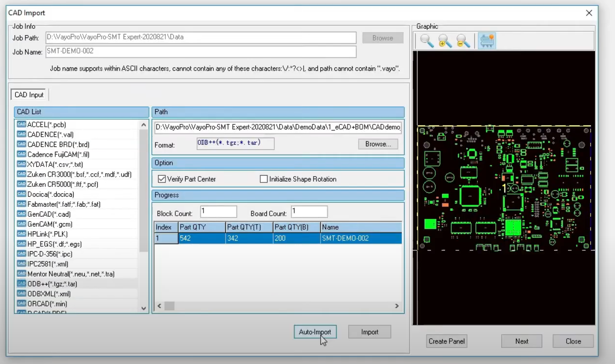Click the CAD icon beside GenCAD(*.cad)
Image resolution: width=615 pixels, height=364 pixels.
[21, 214]
